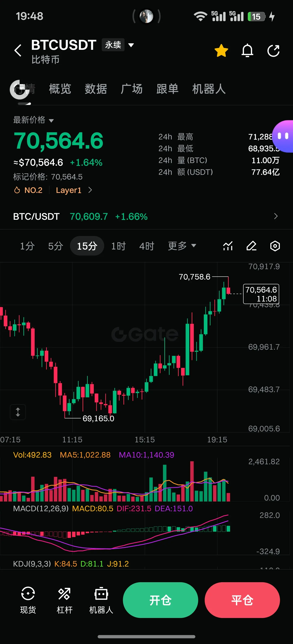
Task: Open the price alert bell
Action: [247, 51]
